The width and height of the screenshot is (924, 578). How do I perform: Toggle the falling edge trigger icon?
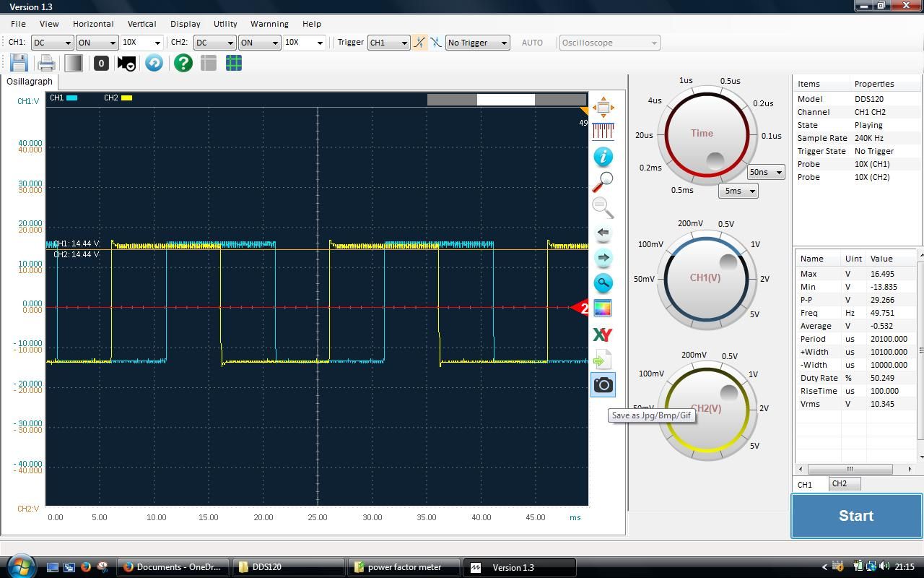point(435,43)
